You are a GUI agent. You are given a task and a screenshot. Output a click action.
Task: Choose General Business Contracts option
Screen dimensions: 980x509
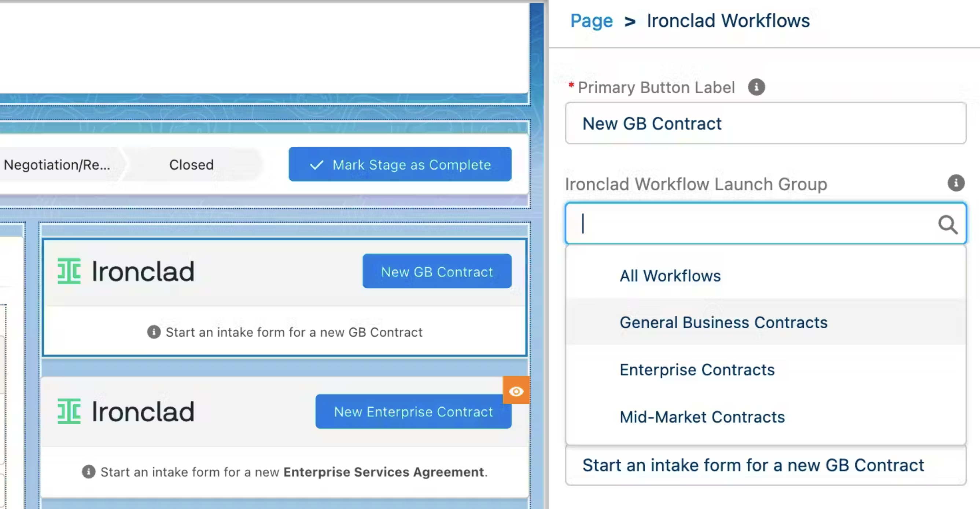tap(766, 322)
